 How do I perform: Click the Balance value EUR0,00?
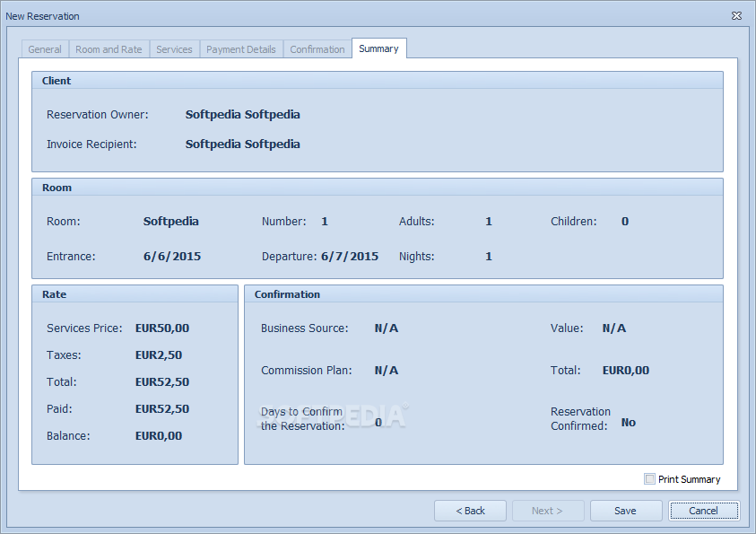[159, 436]
